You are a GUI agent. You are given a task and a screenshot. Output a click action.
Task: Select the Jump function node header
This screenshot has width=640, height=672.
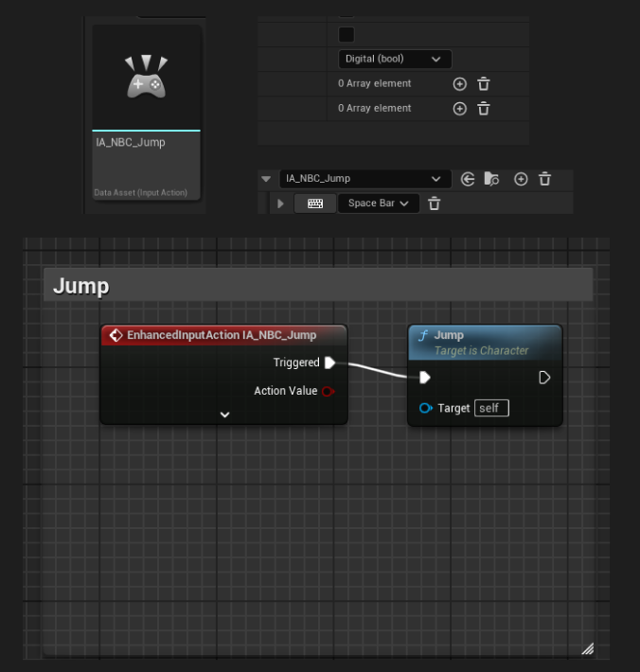pos(485,343)
